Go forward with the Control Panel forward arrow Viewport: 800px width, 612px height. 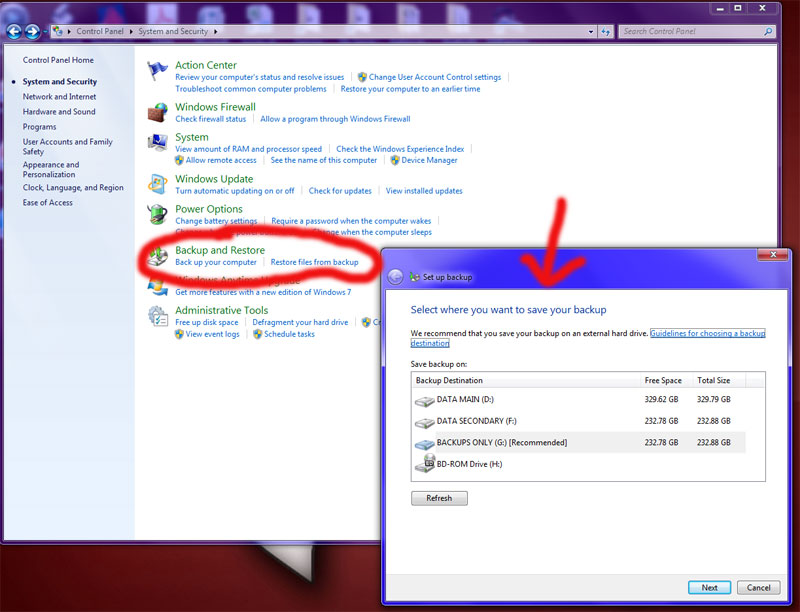click(x=33, y=32)
